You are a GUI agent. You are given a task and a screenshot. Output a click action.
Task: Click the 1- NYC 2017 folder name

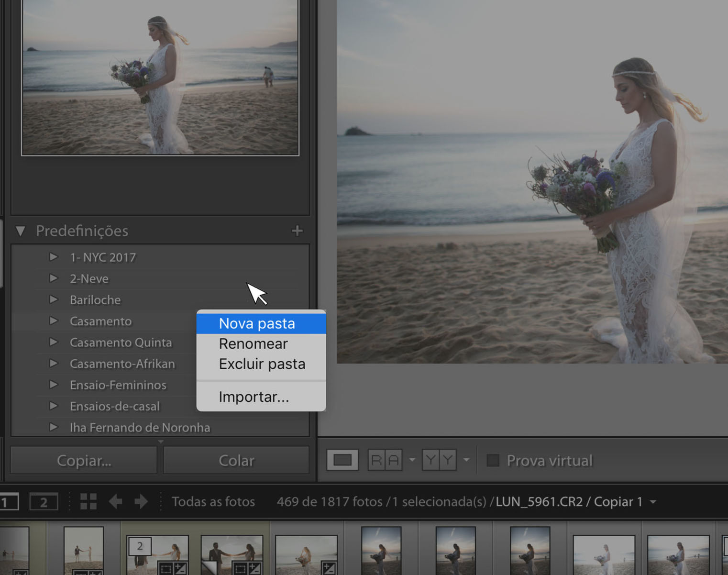(103, 257)
